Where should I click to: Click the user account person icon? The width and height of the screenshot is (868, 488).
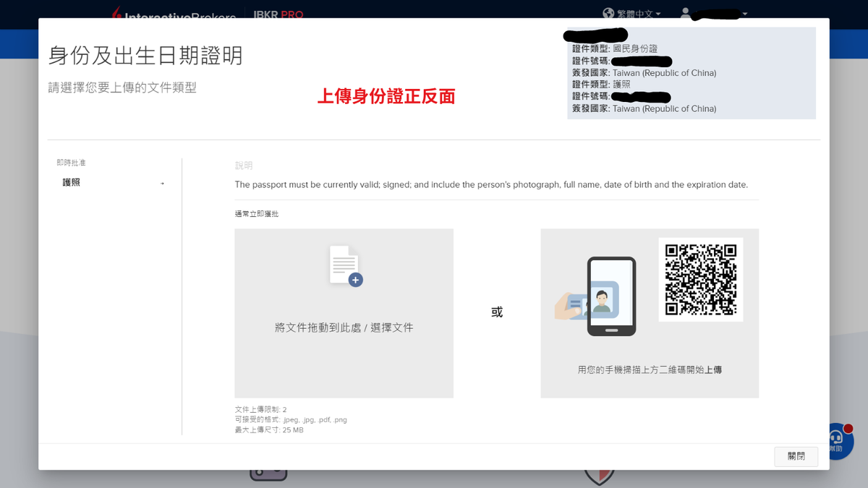pyautogui.click(x=684, y=12)
